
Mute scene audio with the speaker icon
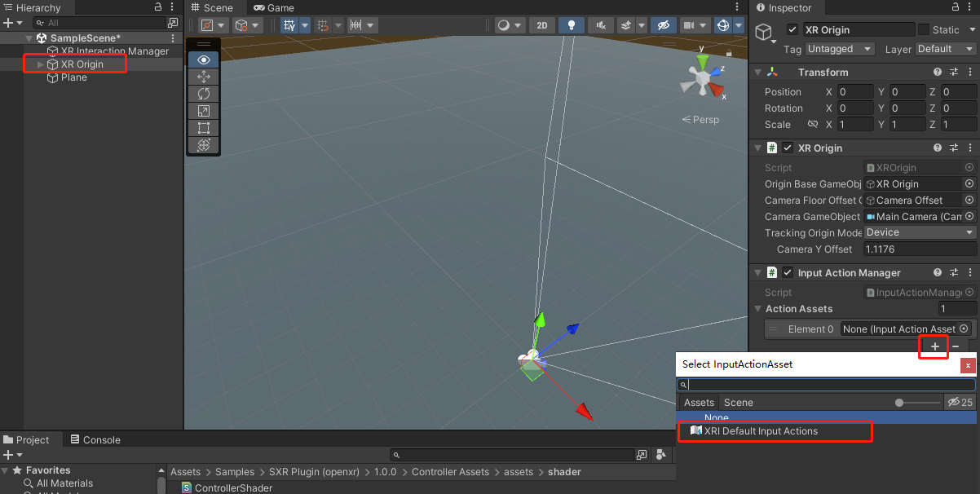[x=602, y=25]
